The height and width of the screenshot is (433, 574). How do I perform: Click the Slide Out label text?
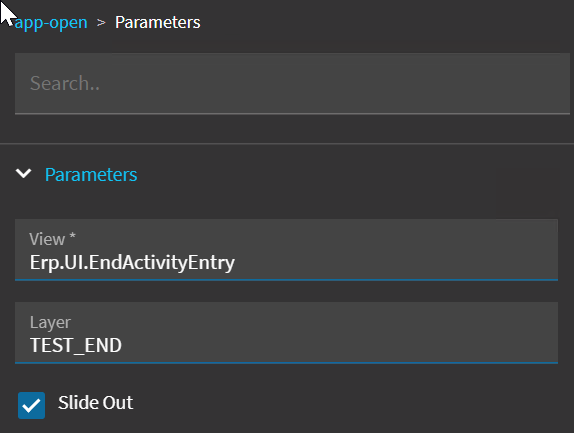tap(96, 403)
